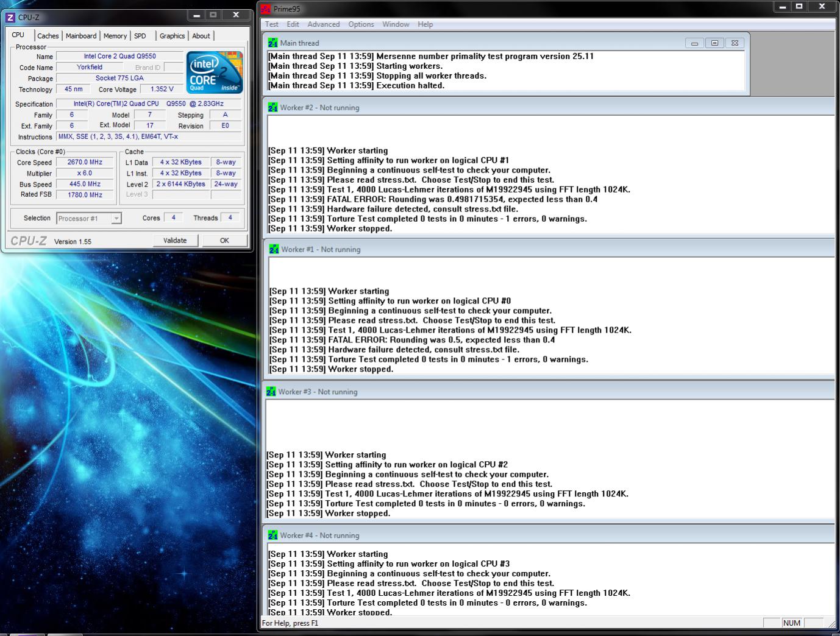Viewport: 840px width, 636px height.
Task: Click the Revision value E0
Action: 226,125
